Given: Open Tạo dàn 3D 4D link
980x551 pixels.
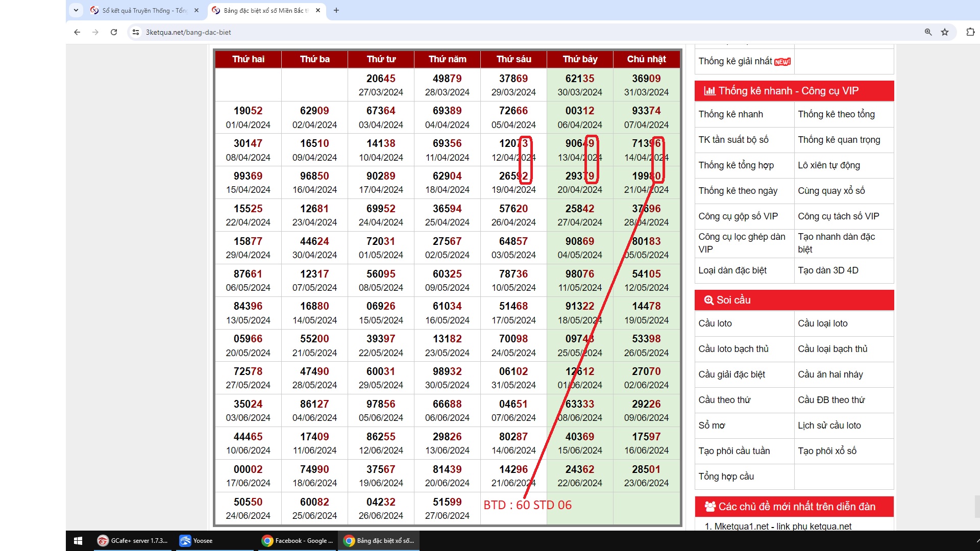Looking at the screenshot, I should point(828,270).
